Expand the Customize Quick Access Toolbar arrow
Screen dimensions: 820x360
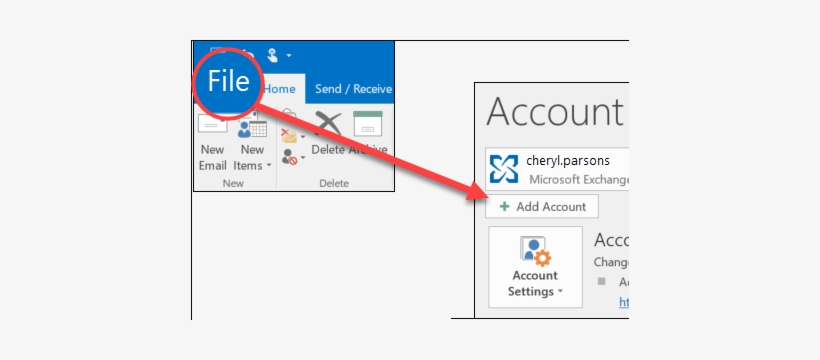(289, 55)
